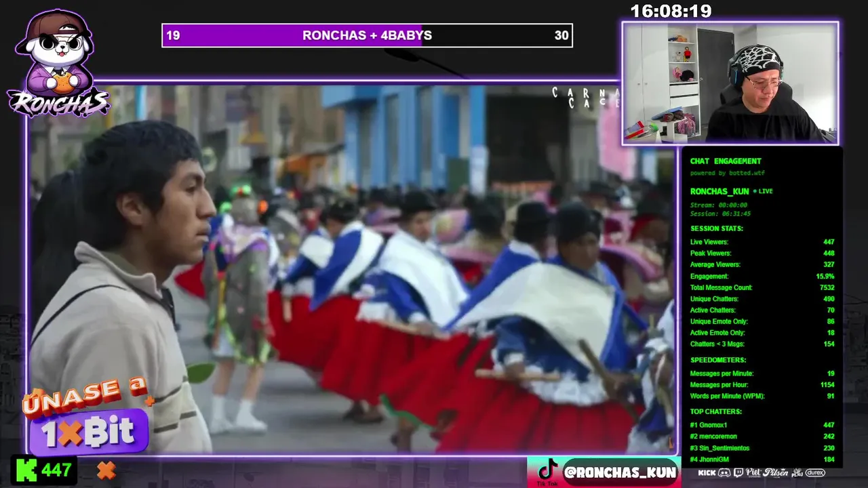The width and height of the screenshot is (868, 488).
Task: Click the 1xBit promo banner
Action: click(87, 418)
